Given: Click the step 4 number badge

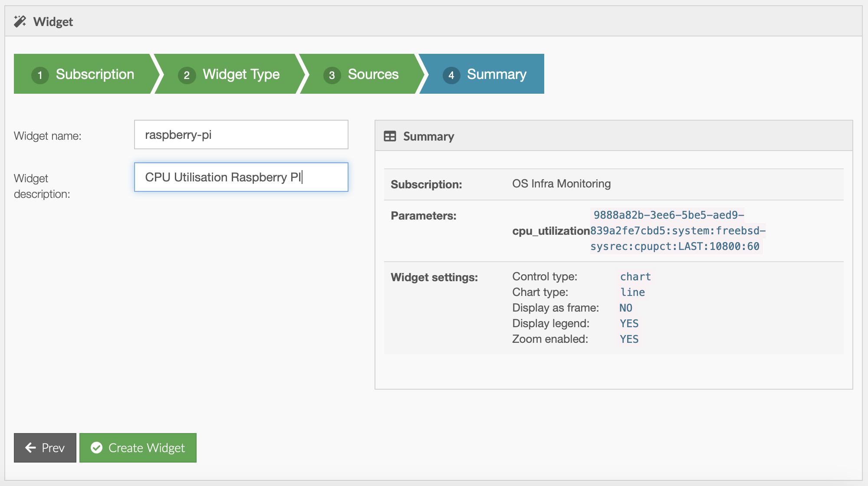Looking at the screenshot, I should click(451, 75).
